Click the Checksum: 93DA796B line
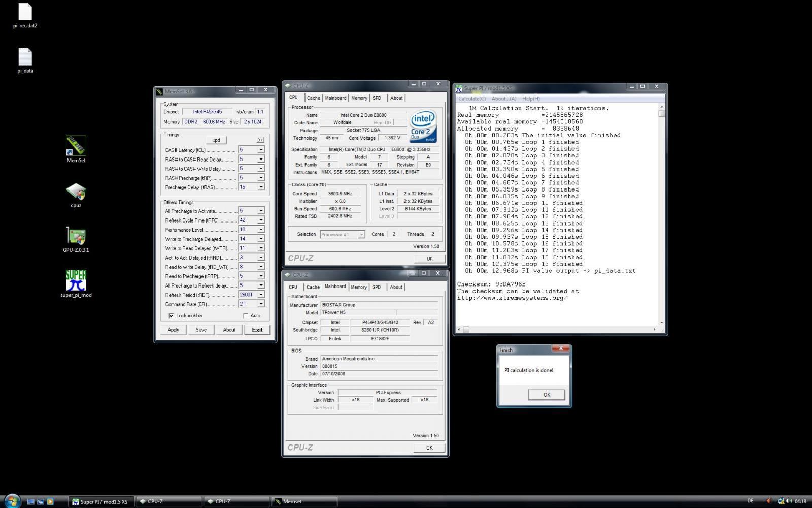The width and height of the screenshot is (812, 508). click(491, 284)
